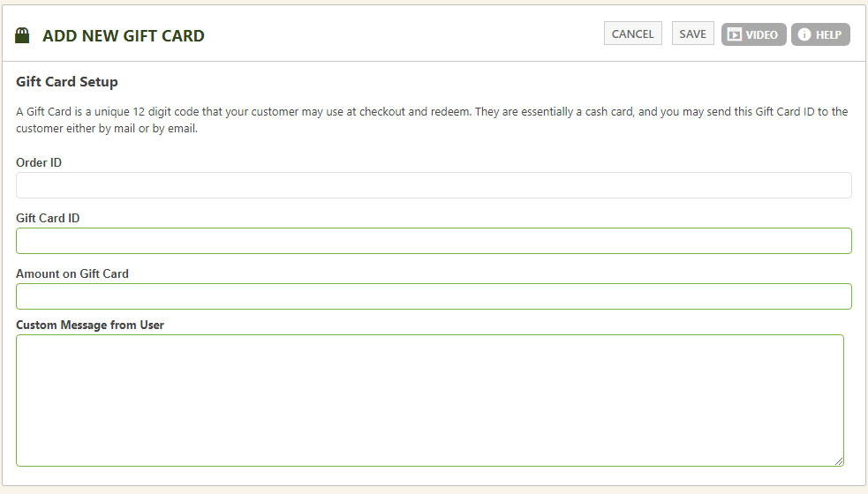Viewport: 868px width, 494px height.
Task: Open the Video tutorial button
Action: pyautogui.click(x=753, y=34)
